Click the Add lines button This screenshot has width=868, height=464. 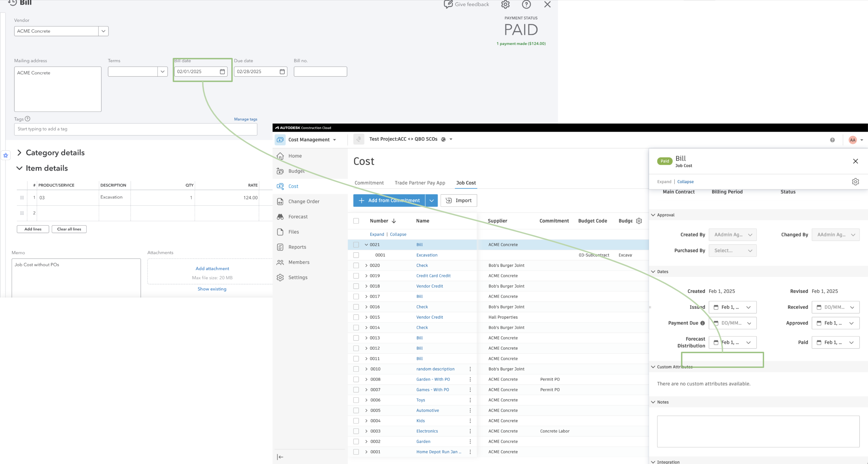[x=33, y=229]
